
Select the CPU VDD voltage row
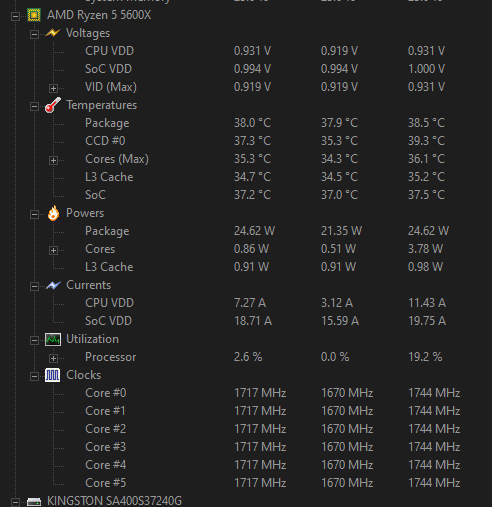click(109, 51)
